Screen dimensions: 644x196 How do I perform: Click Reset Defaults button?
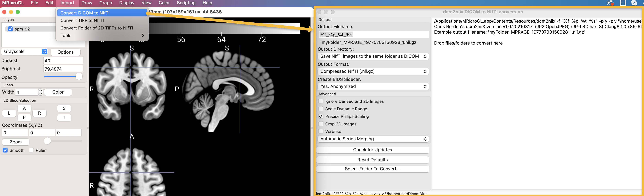372,160
